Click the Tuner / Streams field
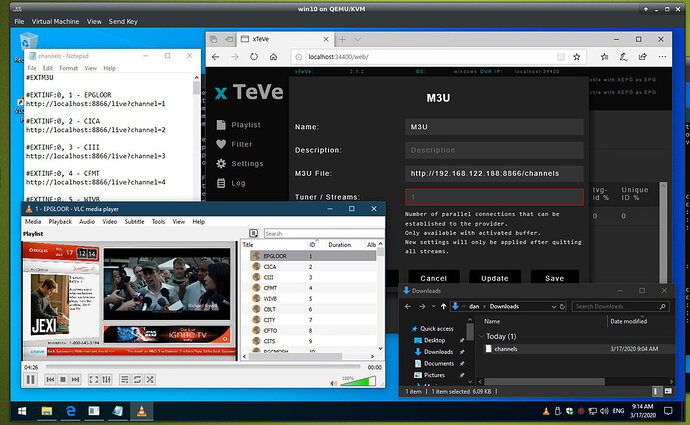Viewport: 690px width, 425px height. [494, 197]
